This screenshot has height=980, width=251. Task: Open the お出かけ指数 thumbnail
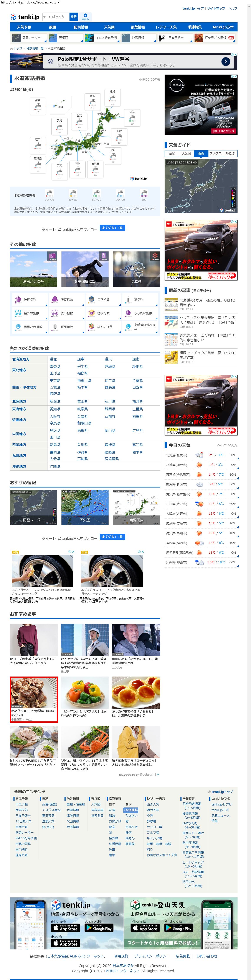click(33, 269)
